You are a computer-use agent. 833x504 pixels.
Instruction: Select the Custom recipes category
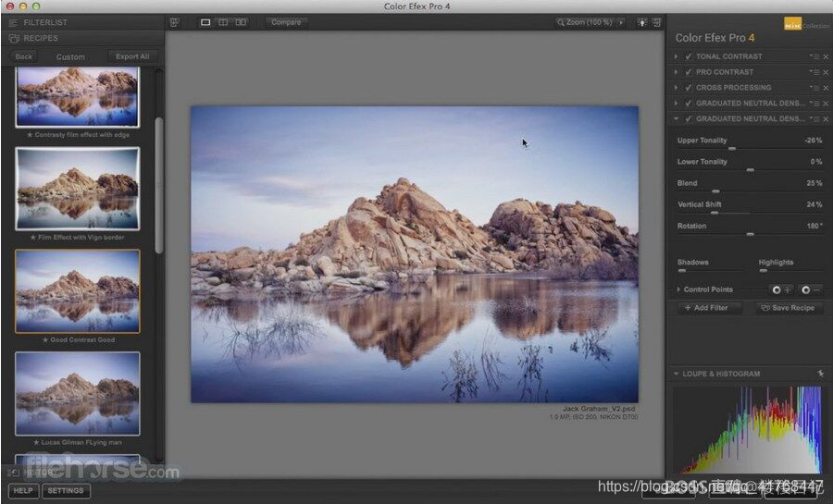70,56
